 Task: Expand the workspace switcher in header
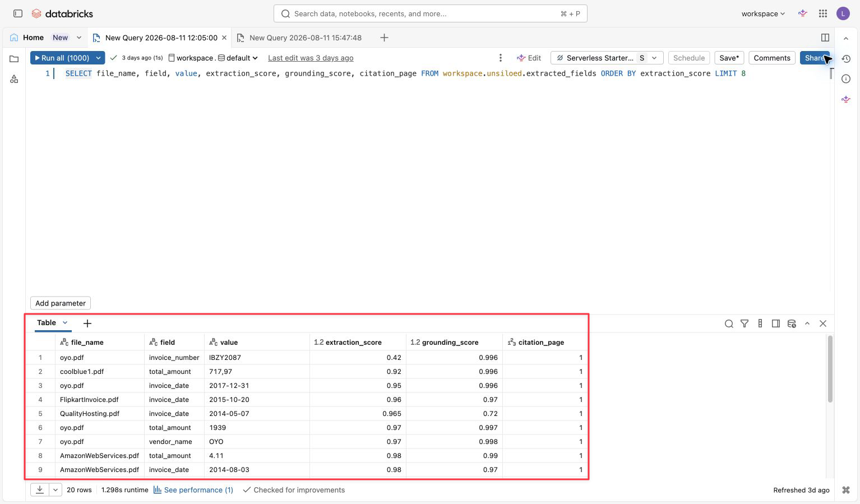point(763,13)
